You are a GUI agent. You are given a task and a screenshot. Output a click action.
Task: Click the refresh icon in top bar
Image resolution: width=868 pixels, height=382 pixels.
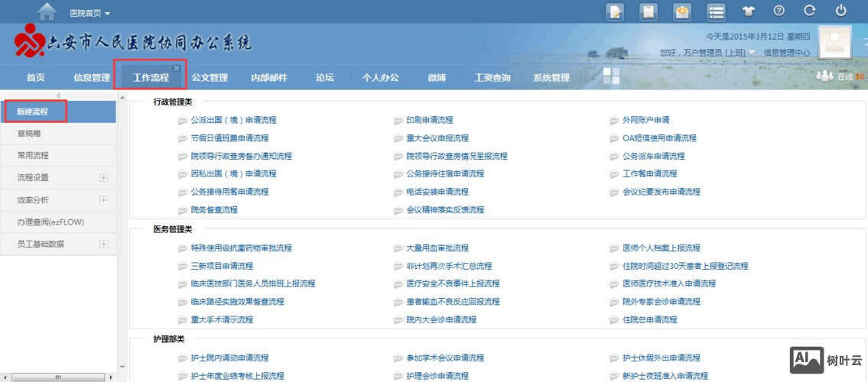810,11
